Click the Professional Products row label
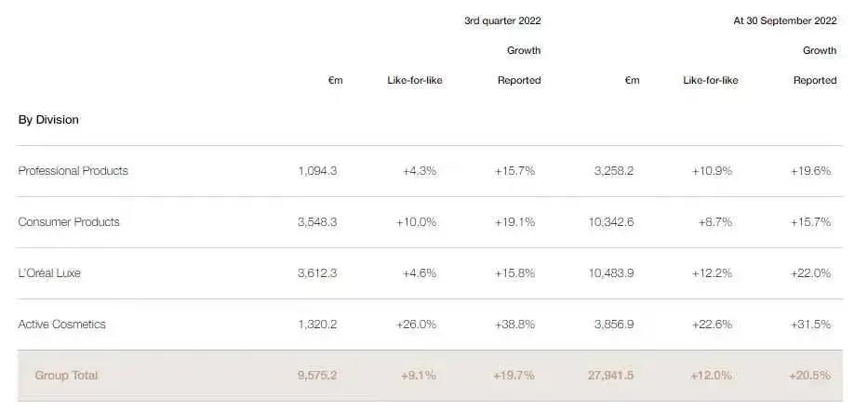Viewport: 868px width, 411px height. click(x=73, y=171)
